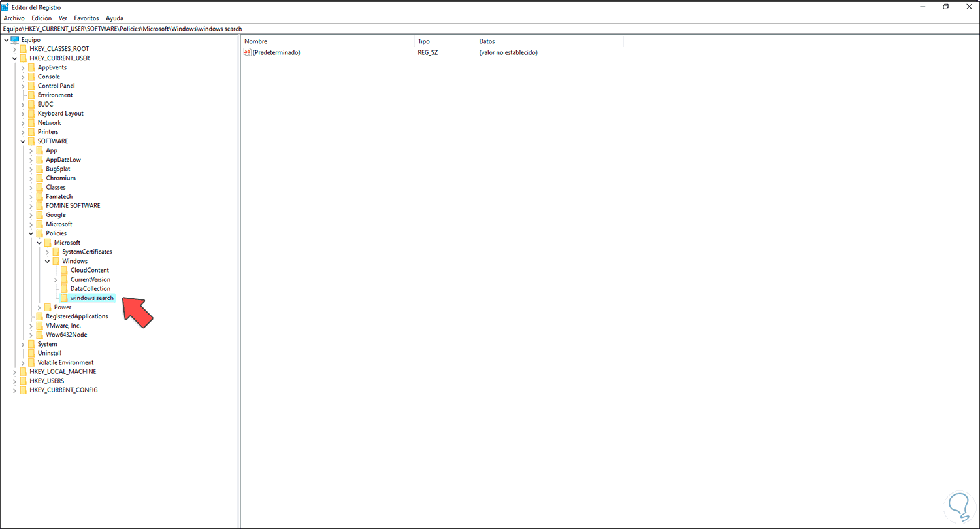
Task: Click the string value icon beside (Predeterminado)
Action: point(248,52)
